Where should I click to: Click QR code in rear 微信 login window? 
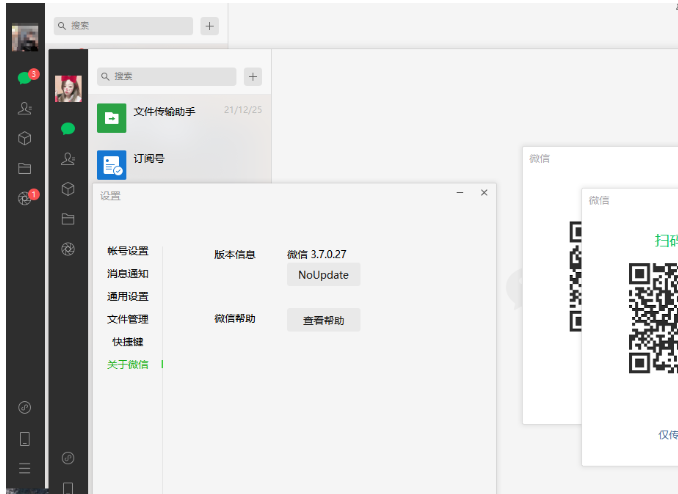coord(576,276)
